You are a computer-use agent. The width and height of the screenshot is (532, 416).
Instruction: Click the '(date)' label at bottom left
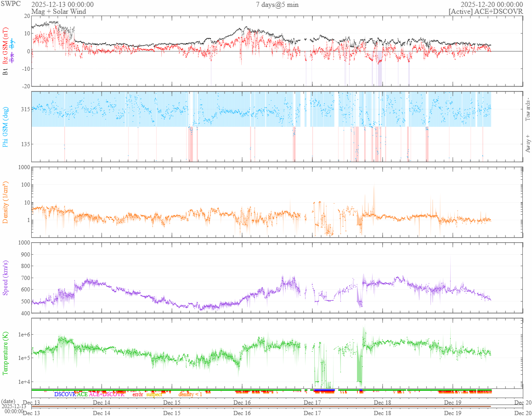8,401
